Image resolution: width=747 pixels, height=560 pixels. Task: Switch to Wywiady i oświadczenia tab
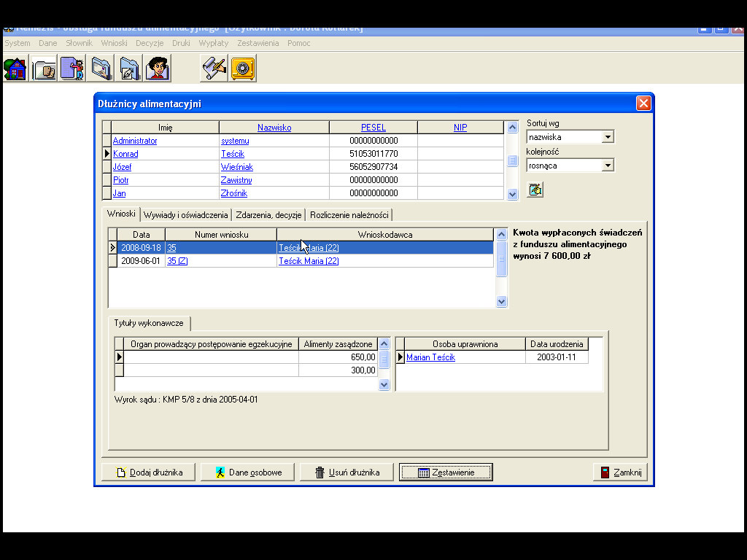click(185, 215)
